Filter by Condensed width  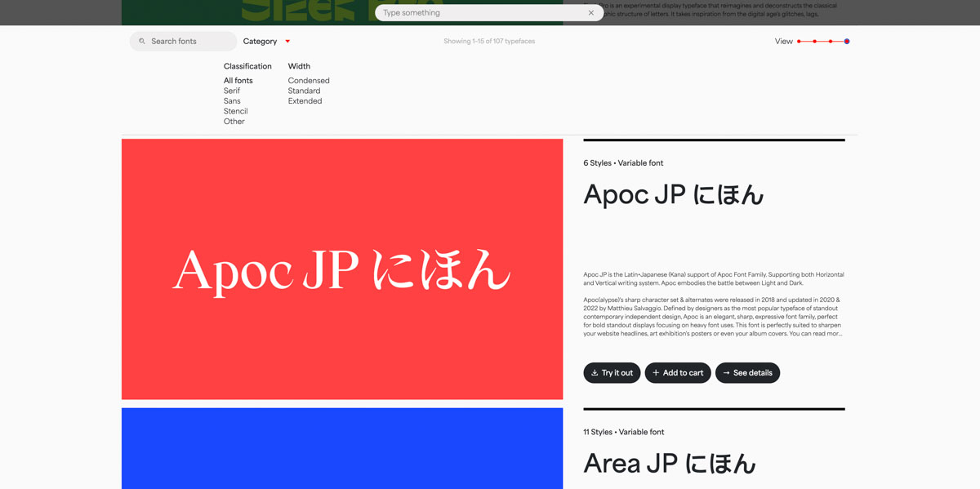(309, 81)
